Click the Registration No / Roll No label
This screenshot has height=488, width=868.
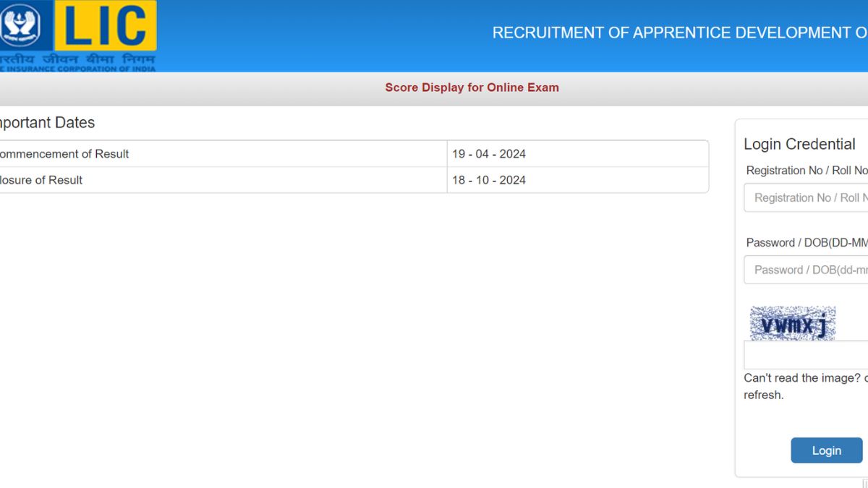pyautogui.click(x=807, y=171)
